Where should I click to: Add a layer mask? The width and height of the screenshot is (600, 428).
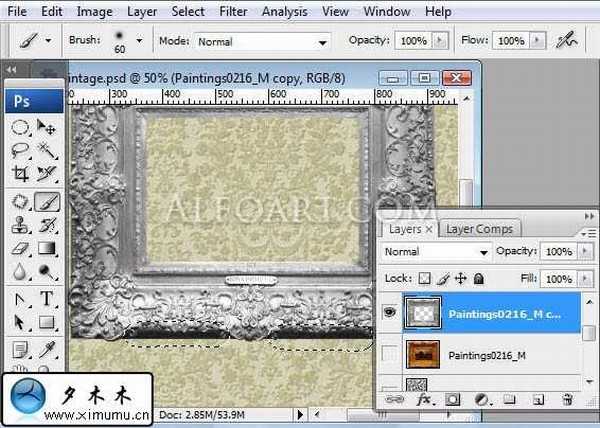453,400
